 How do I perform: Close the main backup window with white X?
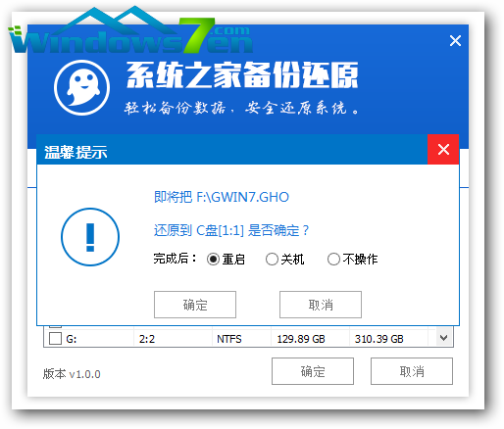coord(455,41)
